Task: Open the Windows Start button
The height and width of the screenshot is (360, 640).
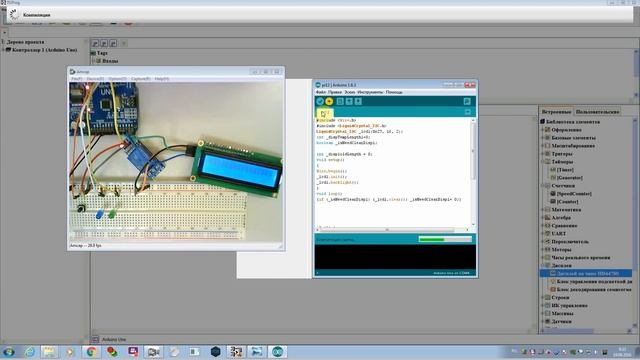Action: [x=9, y=352]
